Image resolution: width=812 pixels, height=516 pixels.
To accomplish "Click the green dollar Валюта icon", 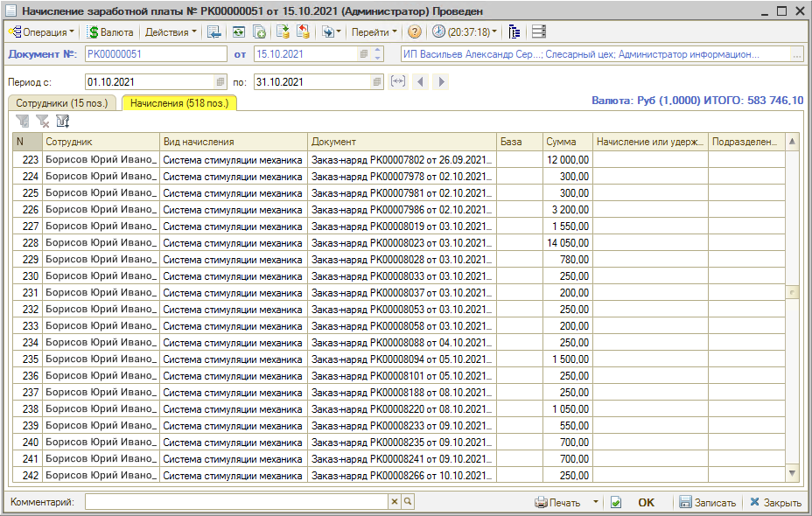I will 94,32.
